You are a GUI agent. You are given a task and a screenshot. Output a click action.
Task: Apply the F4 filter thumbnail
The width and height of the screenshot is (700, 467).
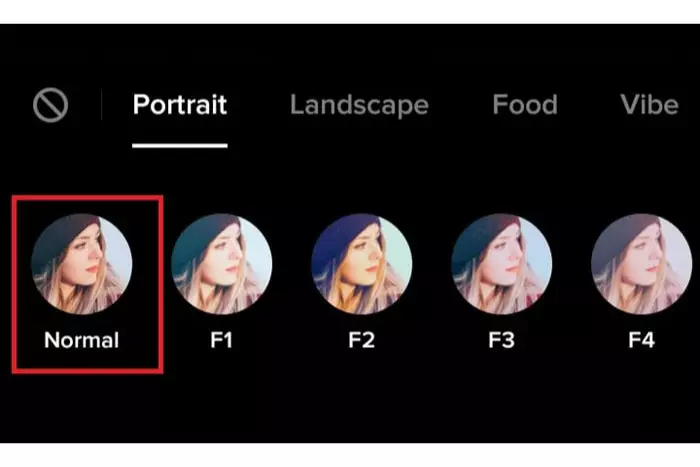642,264
